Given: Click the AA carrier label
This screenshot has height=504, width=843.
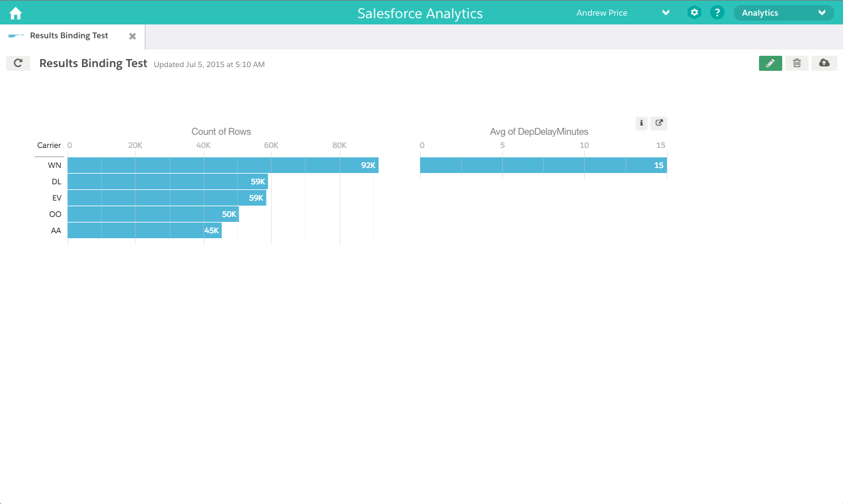Looking at the screenshot, I should point(56,231).
